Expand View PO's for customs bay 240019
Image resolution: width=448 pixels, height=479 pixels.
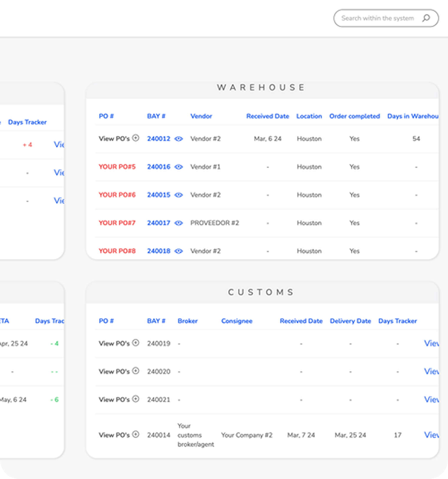(136, 343)
